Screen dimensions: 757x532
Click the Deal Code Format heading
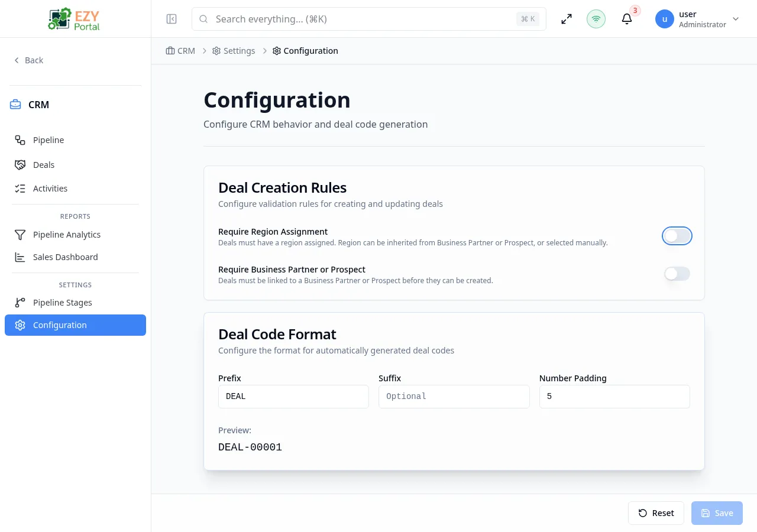coord(277,335)
